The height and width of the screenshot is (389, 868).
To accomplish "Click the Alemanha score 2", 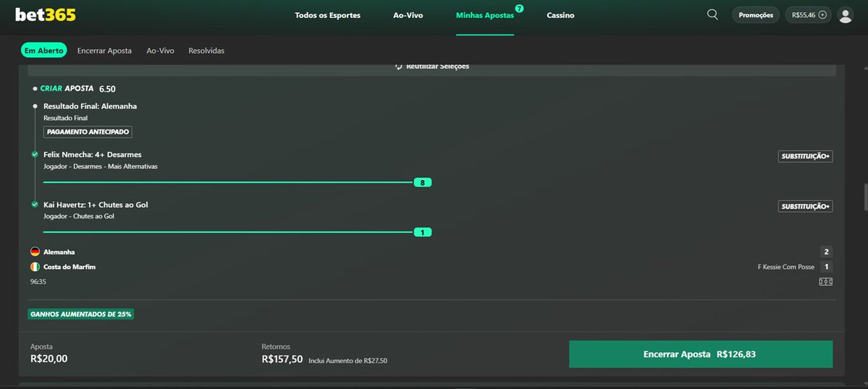I will tap(827, 252).
